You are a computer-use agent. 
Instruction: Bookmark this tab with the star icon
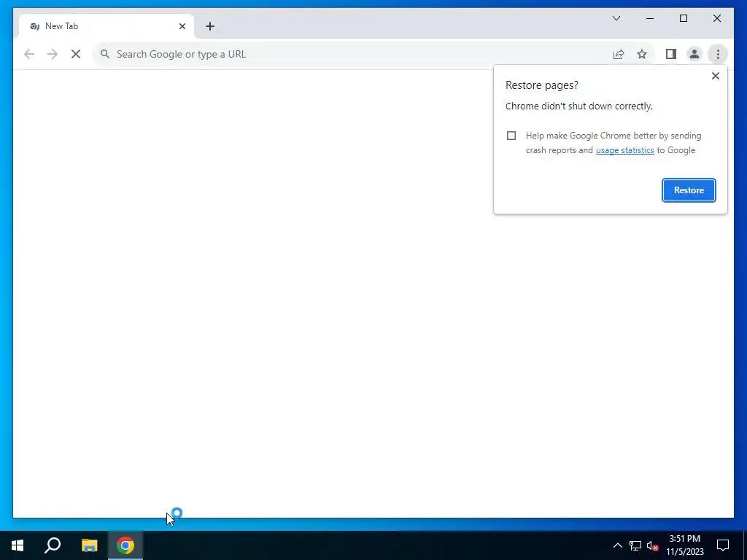click(642, 54)
